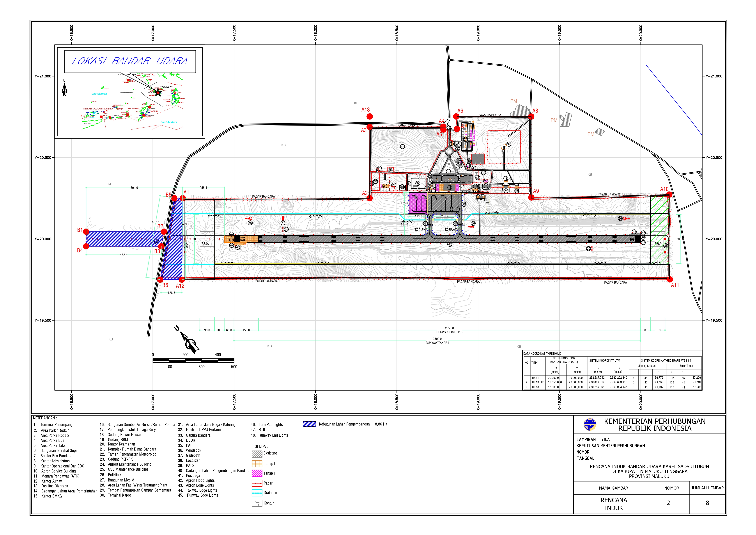Screen dimensions: 756x535
Task: Click the red point marker A3
Action: 370,127
